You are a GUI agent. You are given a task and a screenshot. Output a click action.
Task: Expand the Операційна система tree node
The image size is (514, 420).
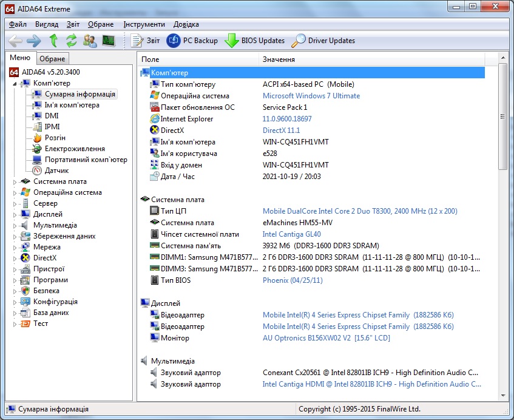(x=15, y=193)
